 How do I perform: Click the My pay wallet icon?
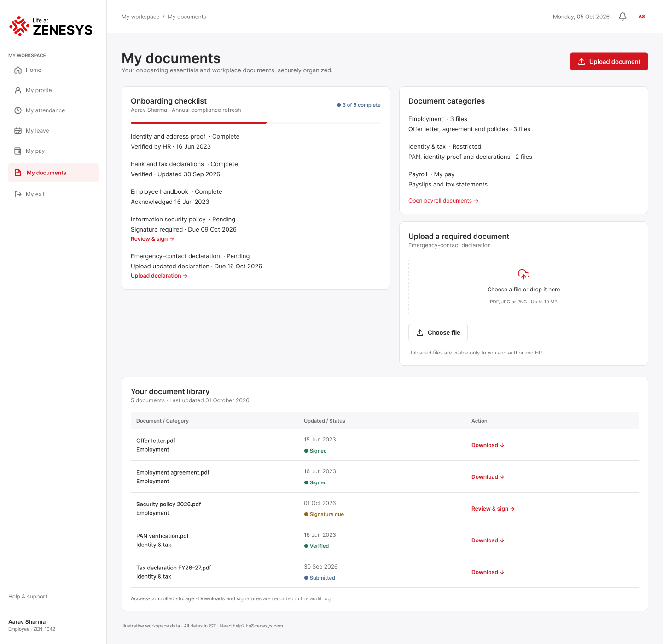point(18,151)
